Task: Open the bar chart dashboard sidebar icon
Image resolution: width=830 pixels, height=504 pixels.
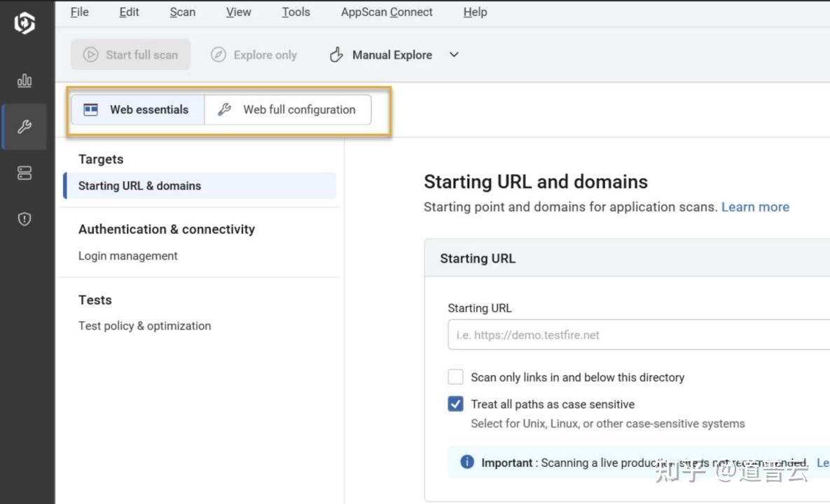Action: point(25,80)
